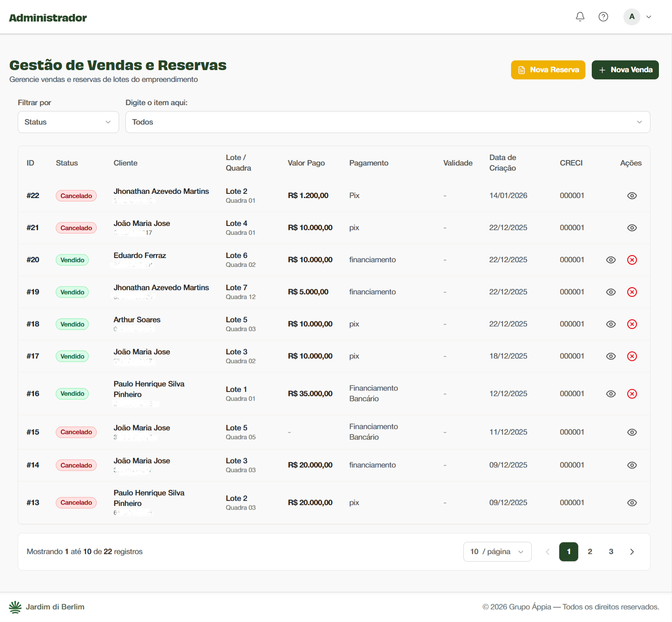
Task: Click the CRECI column header
Action: pyautogui.click(x=571, y=163)
